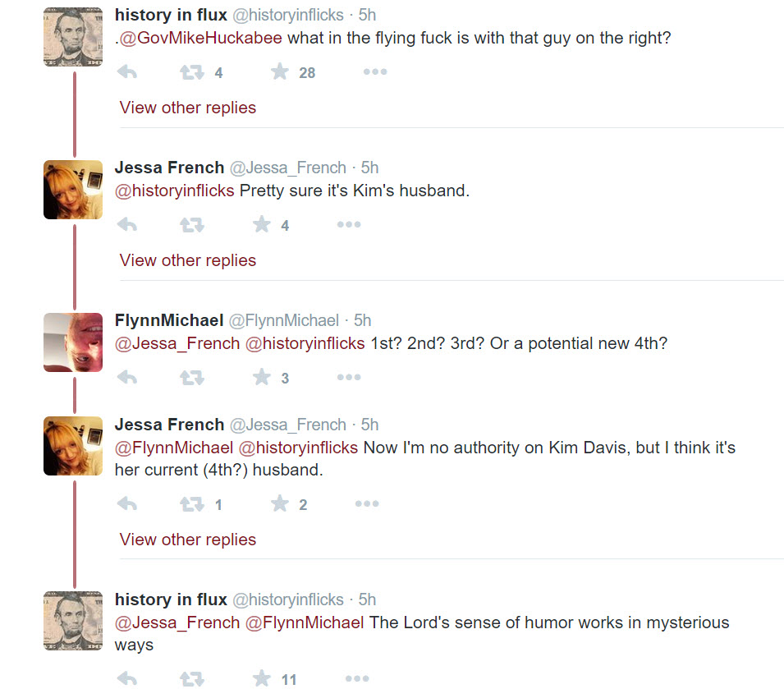Viewport: 784px width, 689px height.
Task: View other replies under 'current (4th?) husband' tweet
Action: (x=188, y=540)
